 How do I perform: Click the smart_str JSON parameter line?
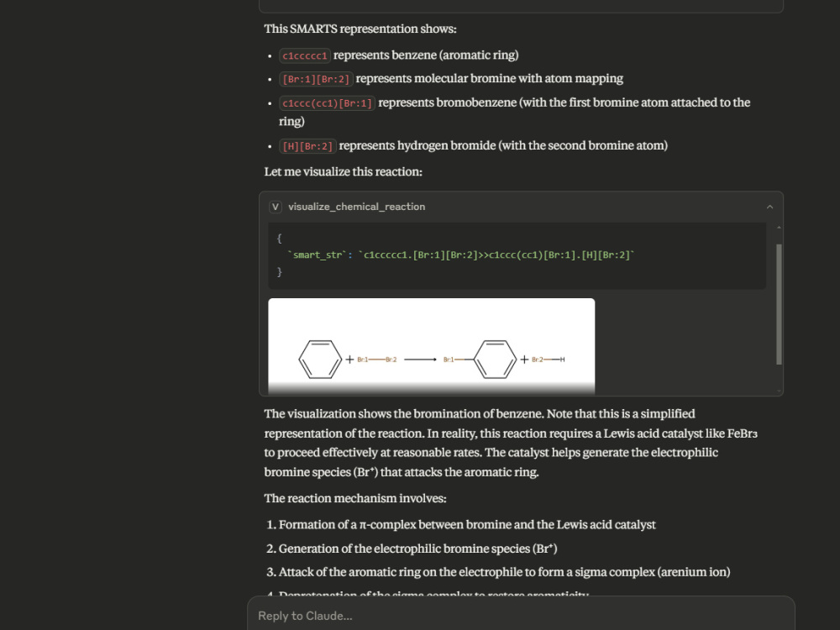[x=460, y=255]
